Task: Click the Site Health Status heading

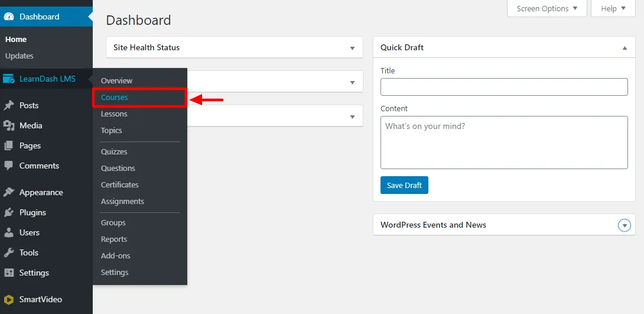Action: pyautogui.click(x=147, y=48)
